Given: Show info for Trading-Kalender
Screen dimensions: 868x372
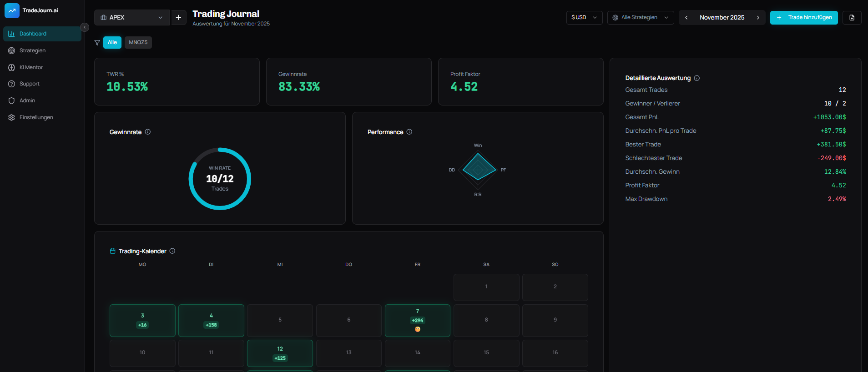Looking at the screenshot, I should pos(172,251).
